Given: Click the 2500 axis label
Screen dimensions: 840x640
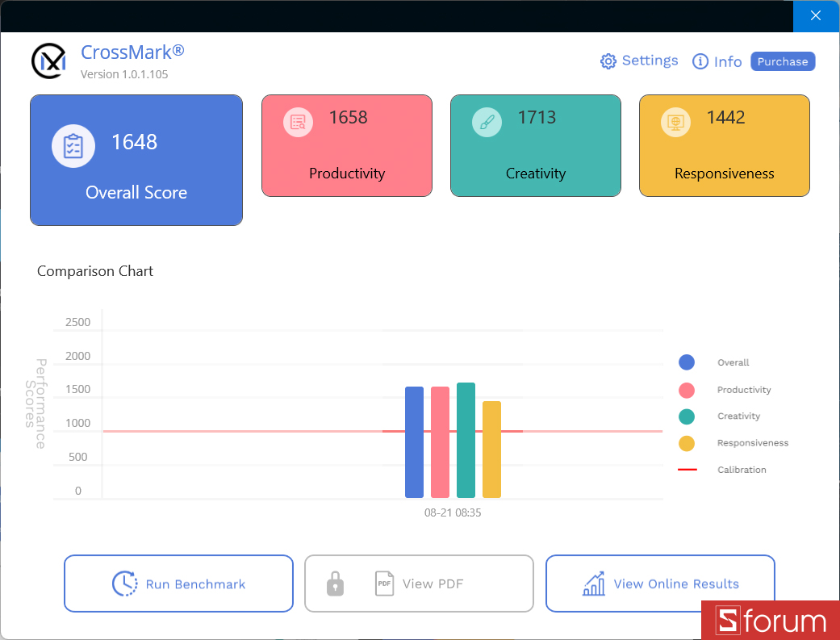Looking at the screenshot, I should pyautogui.click(x=77, y=322).
